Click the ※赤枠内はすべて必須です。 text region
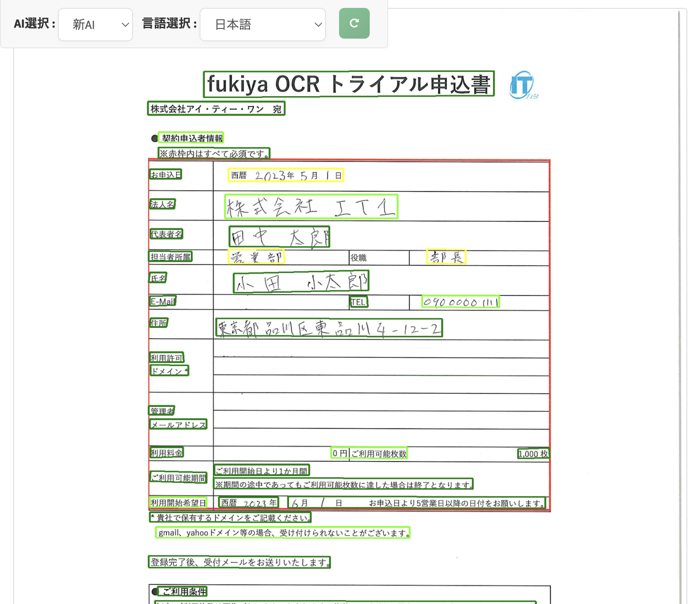This screenshot has height=604, width=700. (x=214, y=153)
